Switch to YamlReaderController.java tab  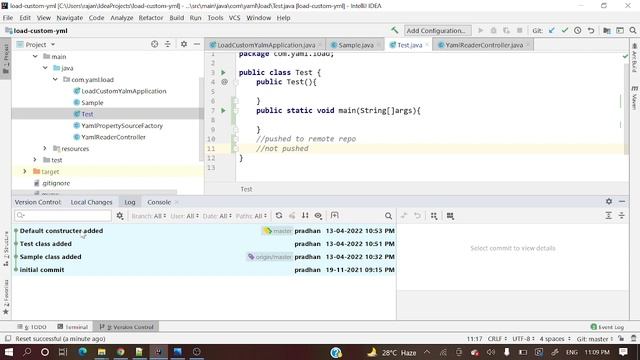point(484,45)
